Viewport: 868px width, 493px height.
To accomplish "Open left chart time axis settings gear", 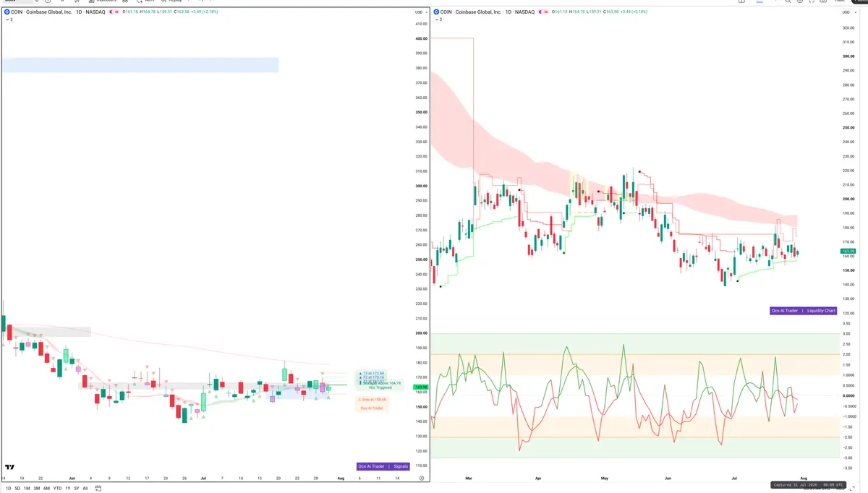I will tap(421, 479).
